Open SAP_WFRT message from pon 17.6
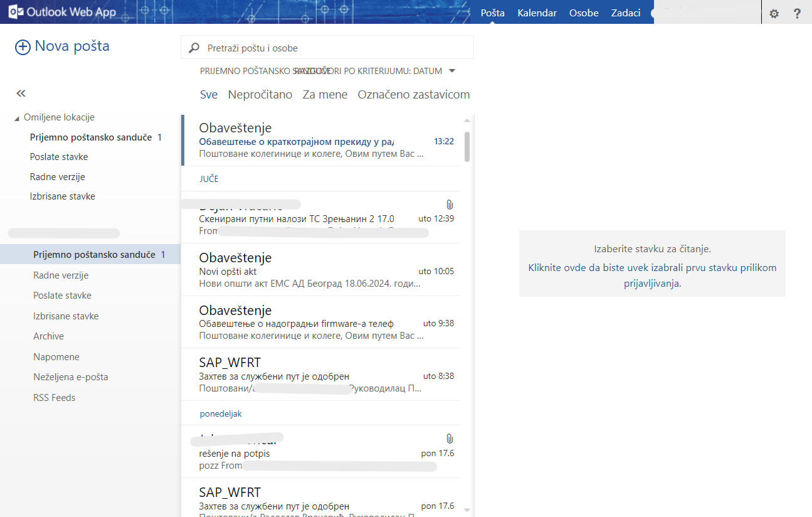Image resolution: width=812 pixels, height=517 pixels. [320, 498]
